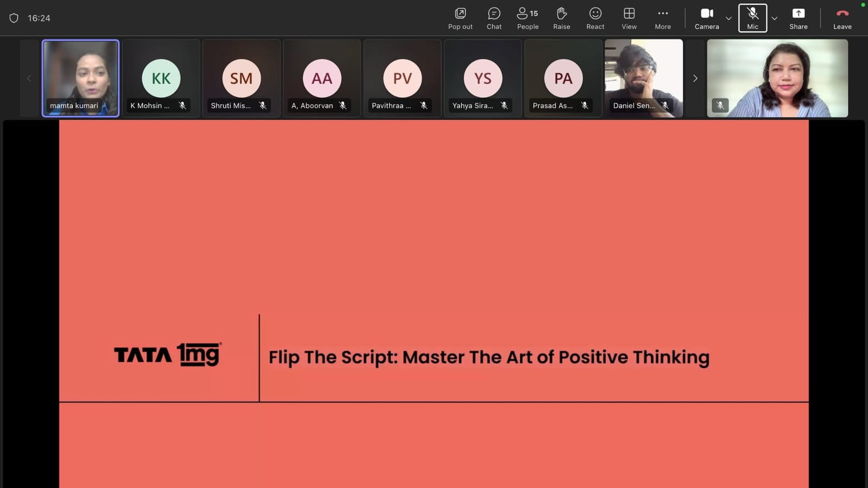Select the SM avatar for Shruti Mis...
868x488 pixels.
click(x=241, y=78)
